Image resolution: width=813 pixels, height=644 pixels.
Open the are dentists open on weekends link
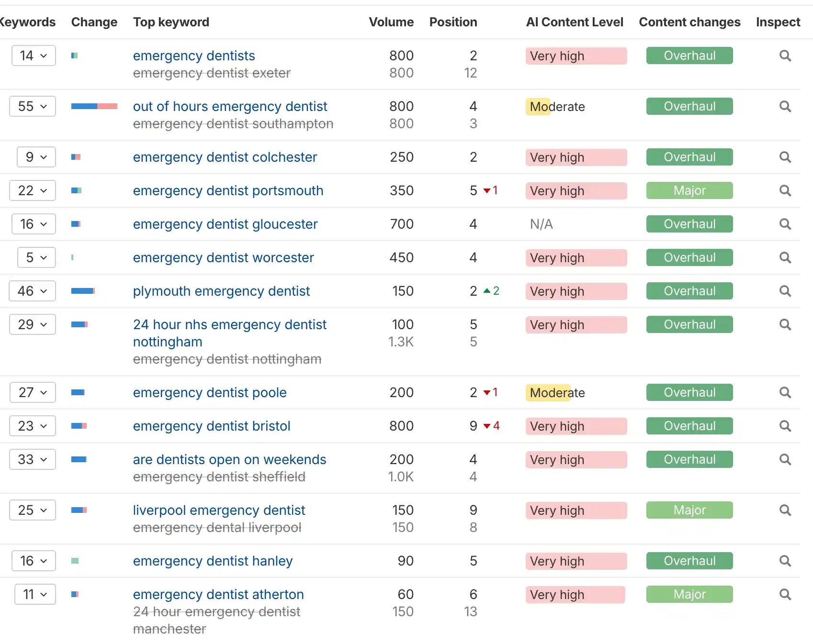229,460
